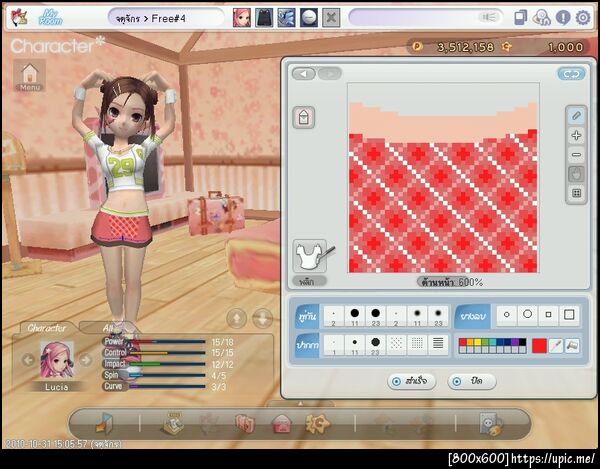Select the pink-haired character quick slot

pyautogui.click(x=242, y=18)
